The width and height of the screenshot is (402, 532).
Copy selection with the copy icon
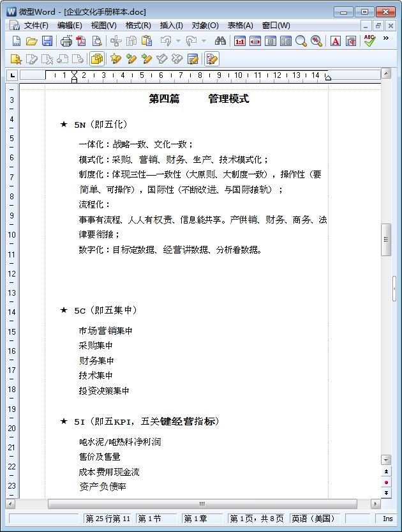coord(131,42)
